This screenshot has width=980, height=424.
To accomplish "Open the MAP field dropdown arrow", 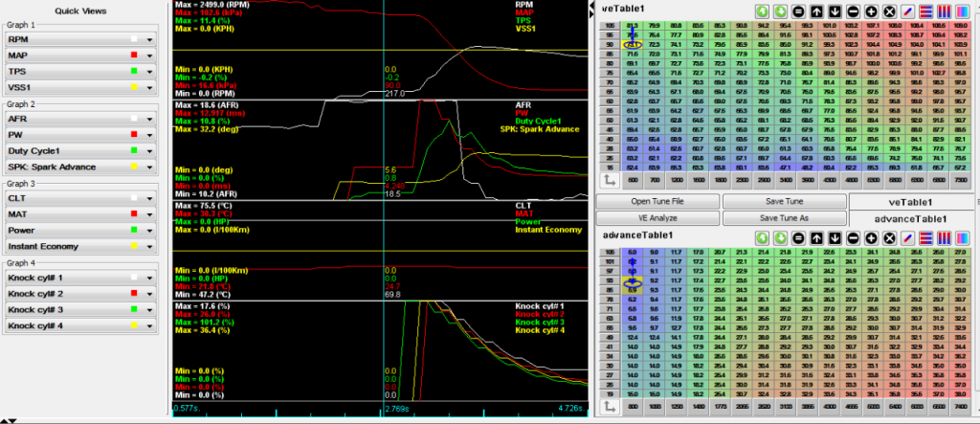I will pos(150,56).
